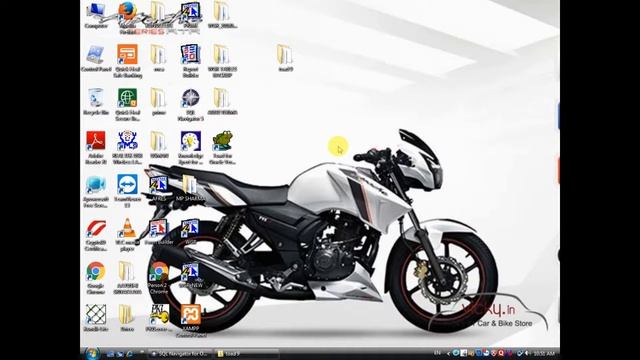The image size is (640, 360).
Task: Open Knowledge Xpert lightbulb-head shortcut
Action: [x=191, y=148]
